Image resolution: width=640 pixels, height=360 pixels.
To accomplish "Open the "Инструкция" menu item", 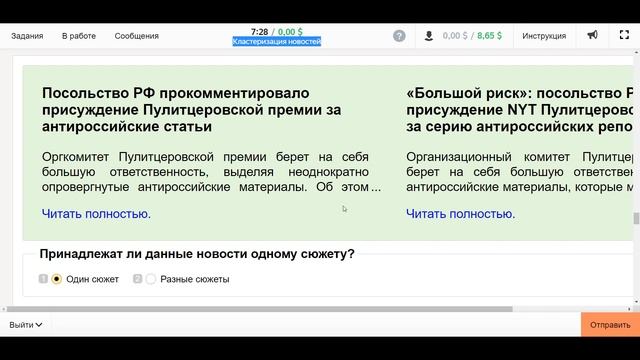I will pos(544,36).
